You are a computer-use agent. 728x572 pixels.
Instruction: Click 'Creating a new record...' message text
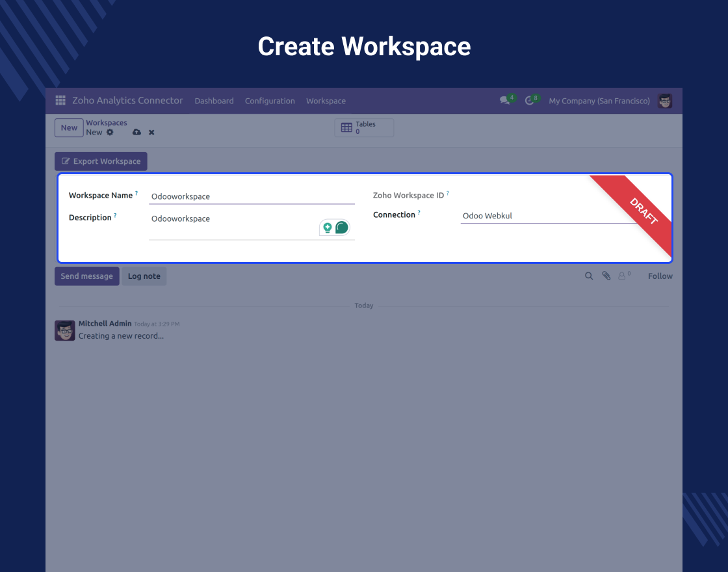tap(121, 335)
